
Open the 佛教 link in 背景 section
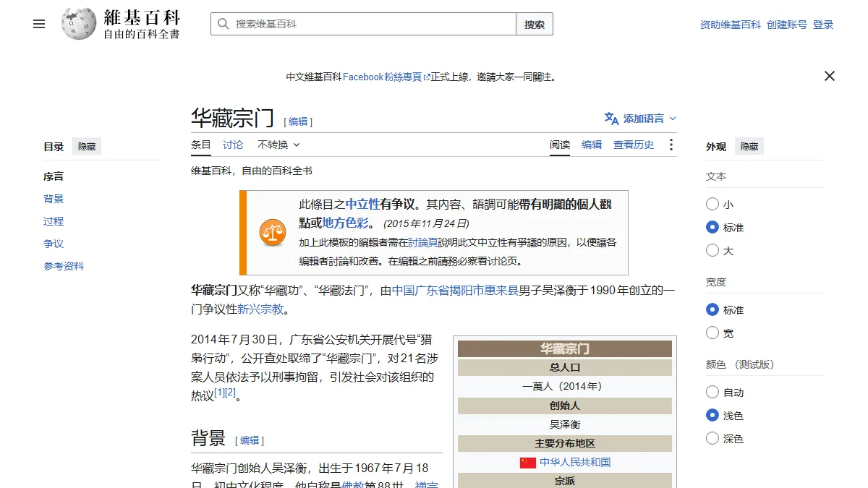click(x=352, y=487)
